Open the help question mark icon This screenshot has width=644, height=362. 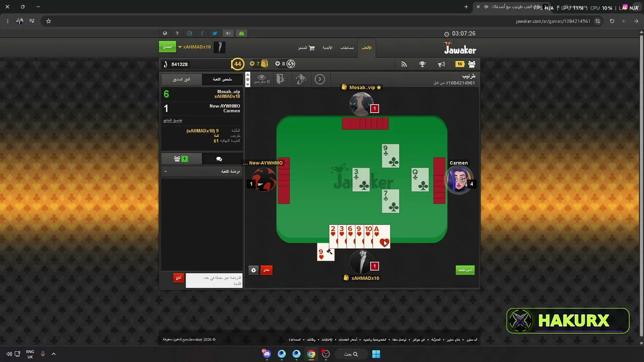click(177, 34)
